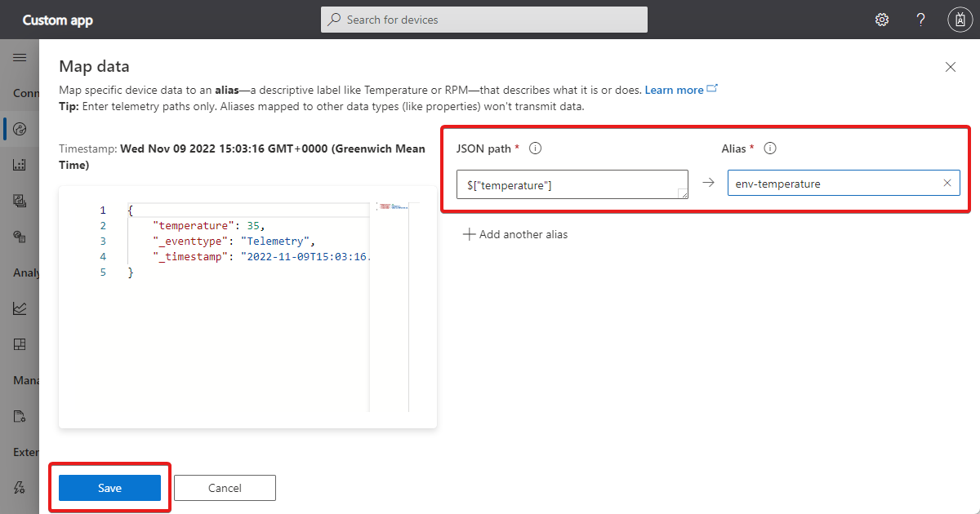Close the Map data dialog

point(950,67)
